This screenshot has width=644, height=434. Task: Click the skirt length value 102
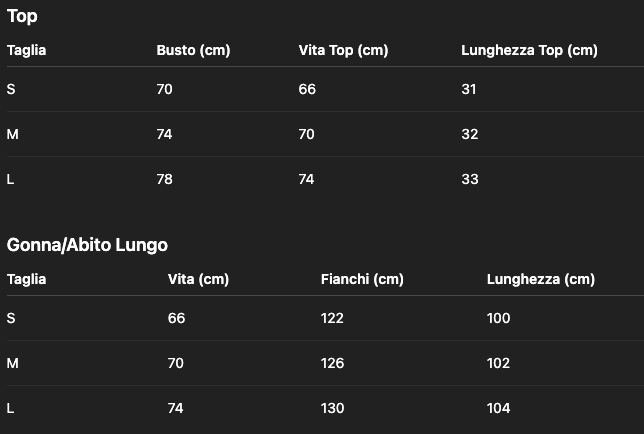point(498,363)
